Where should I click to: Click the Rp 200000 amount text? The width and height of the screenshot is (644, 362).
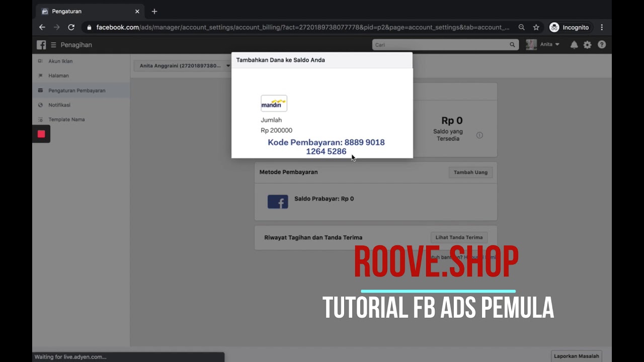point(276,130)
